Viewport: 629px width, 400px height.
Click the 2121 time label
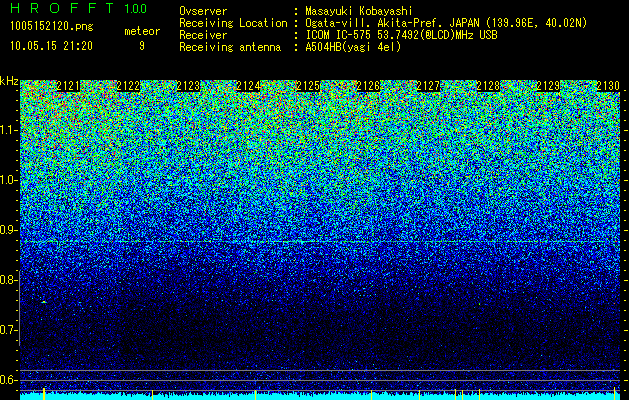pos(68,86)
